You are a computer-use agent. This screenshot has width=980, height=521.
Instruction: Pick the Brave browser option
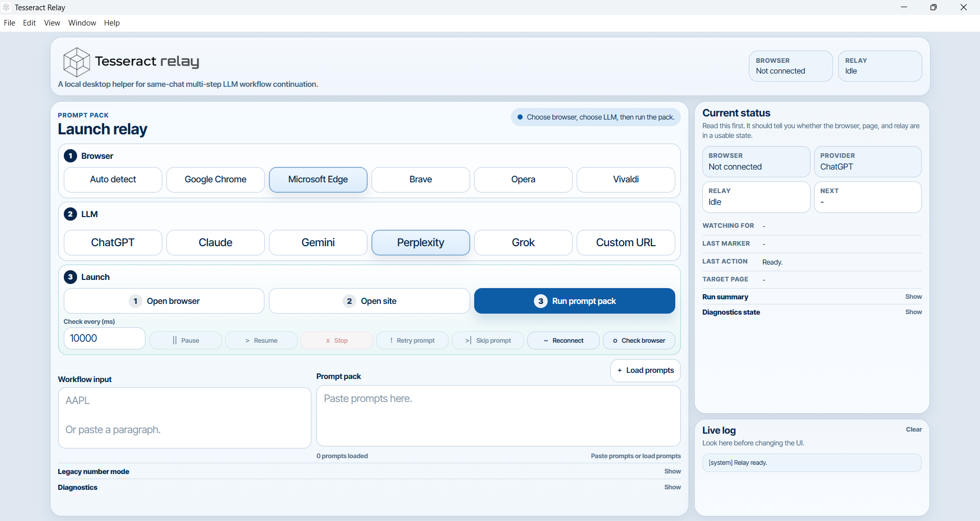tap(421, 180)
